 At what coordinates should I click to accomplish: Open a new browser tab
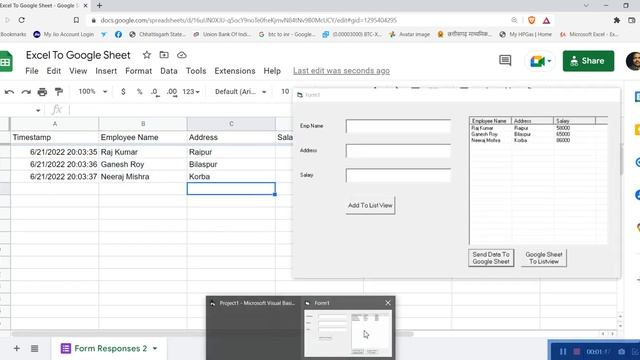click(x=99, y=6)
